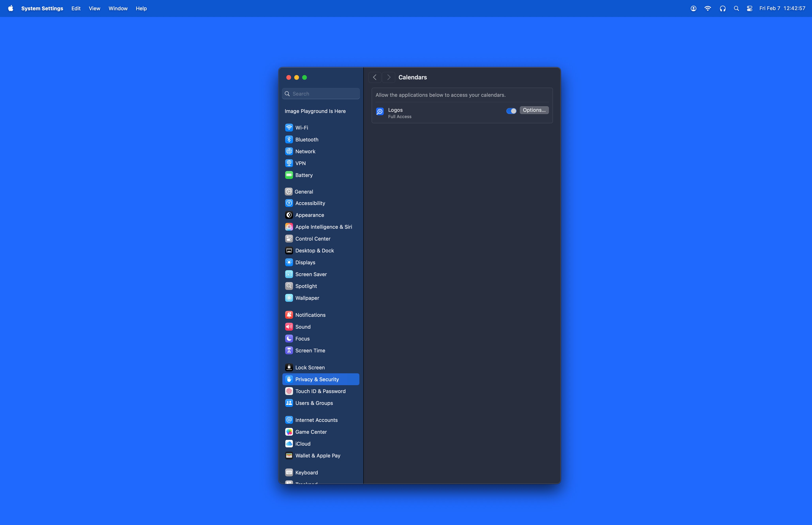The width and height of the screenshot is (812, 525).
Task: Select Screen Saver settings
Action: click(x=321, y=274)
